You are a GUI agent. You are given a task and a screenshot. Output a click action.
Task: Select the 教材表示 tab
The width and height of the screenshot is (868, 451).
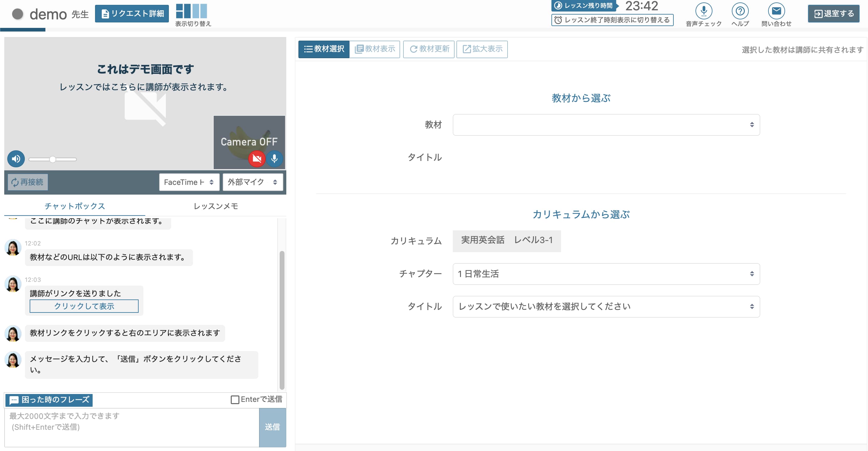click(x=375, y=49)
